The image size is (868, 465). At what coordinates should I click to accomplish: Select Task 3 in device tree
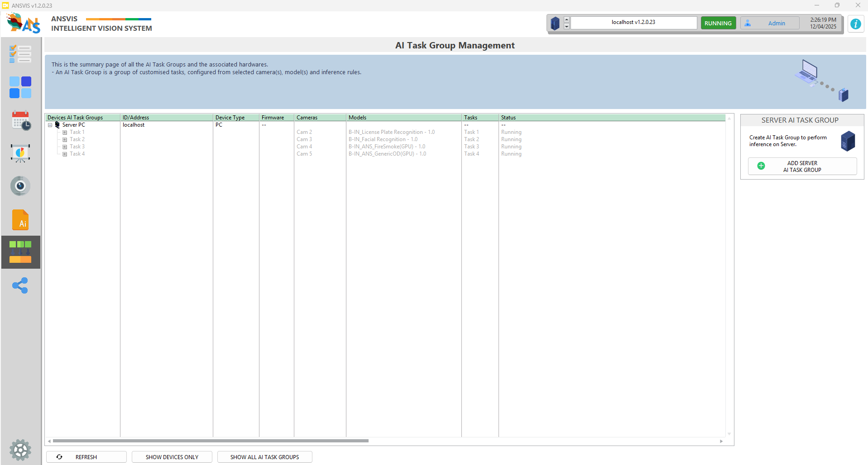pos(77,147)
